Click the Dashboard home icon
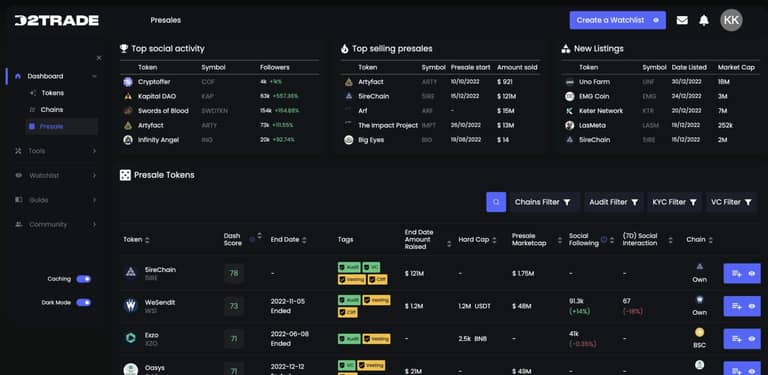This screenshot has height=375, width=768. [x=18, y=76]
